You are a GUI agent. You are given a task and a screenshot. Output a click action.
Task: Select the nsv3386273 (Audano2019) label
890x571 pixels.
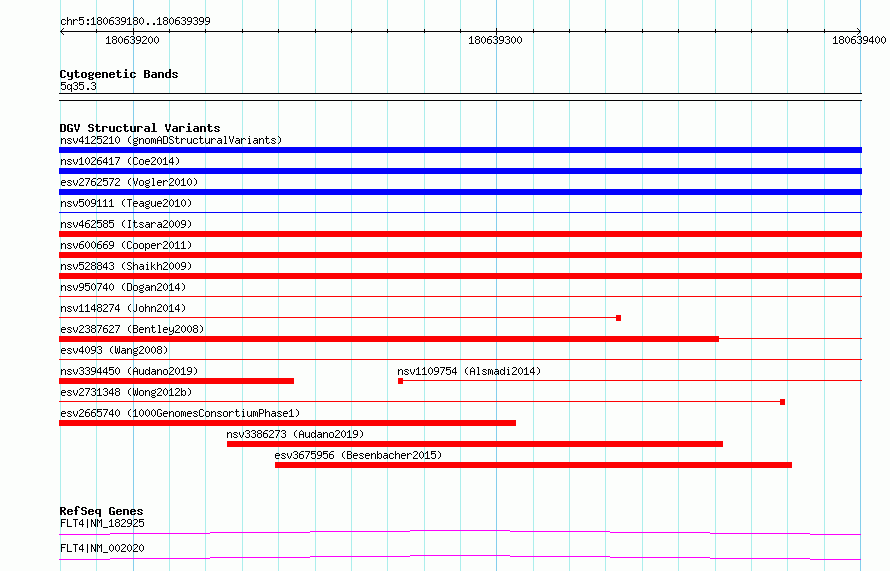pyautogui.click(x=295, y=434)
